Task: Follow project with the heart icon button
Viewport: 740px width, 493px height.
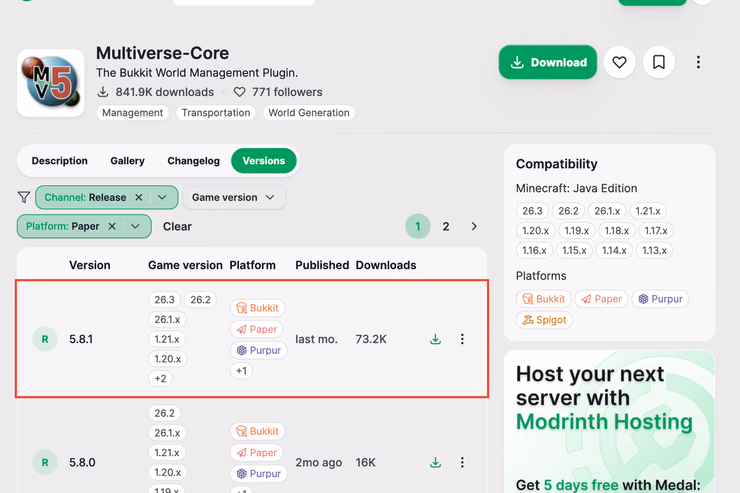Action: click(x=619, y=62)
